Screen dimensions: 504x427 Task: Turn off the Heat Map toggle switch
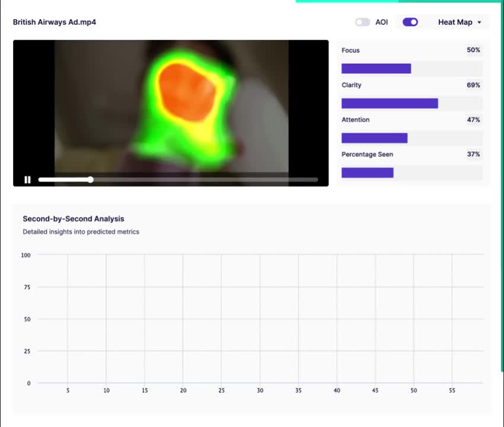pyautogui.click(x=410, y=22)
